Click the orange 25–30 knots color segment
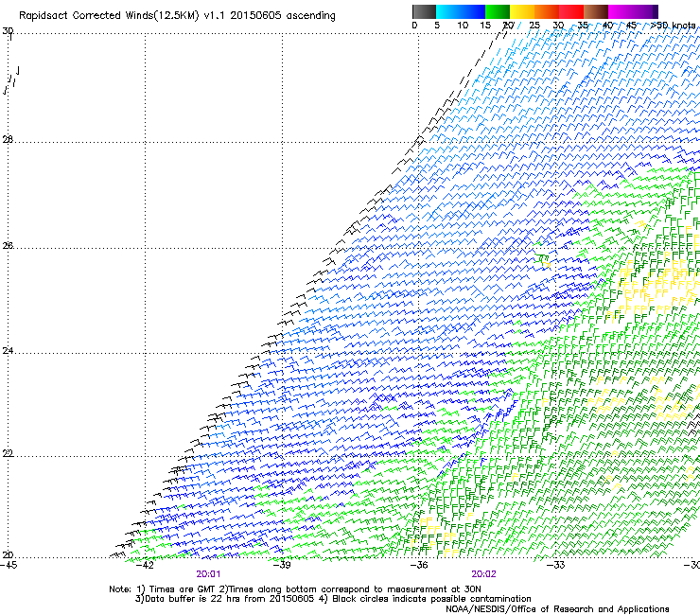 pos(547,11)
